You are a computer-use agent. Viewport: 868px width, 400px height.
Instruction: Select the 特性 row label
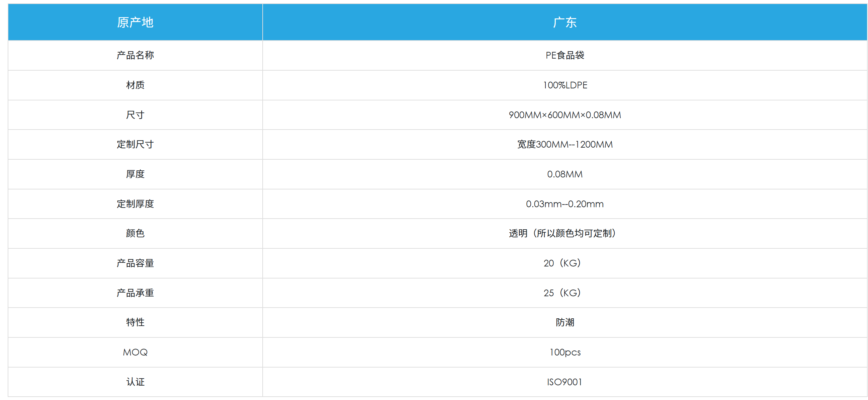point(135,322)
